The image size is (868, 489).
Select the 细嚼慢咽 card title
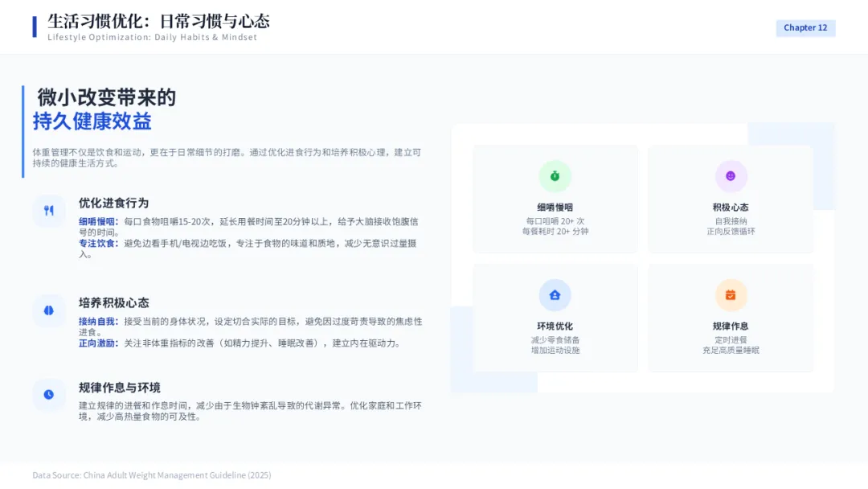click(x=555, y=208)
